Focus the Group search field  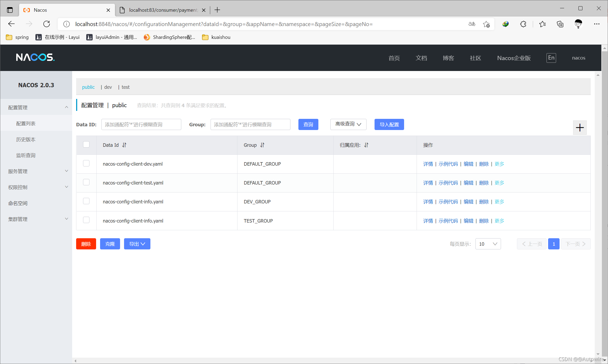[x=250, y=124]
